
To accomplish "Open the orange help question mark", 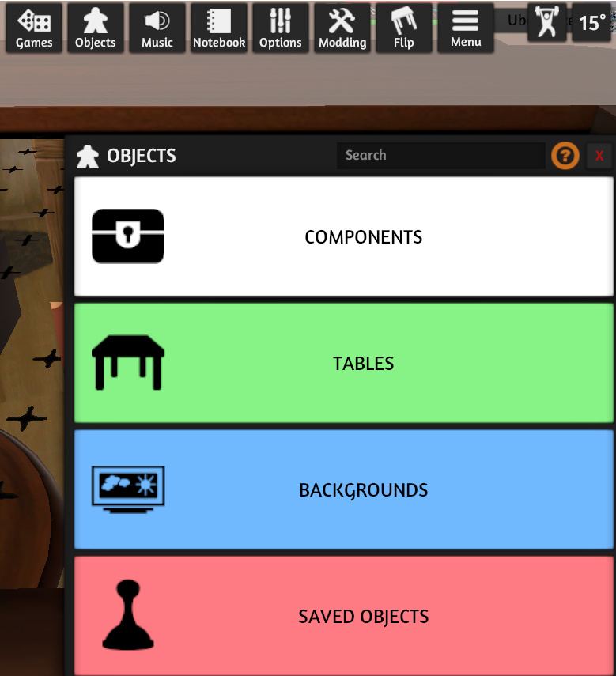I will tap(565, 156).
